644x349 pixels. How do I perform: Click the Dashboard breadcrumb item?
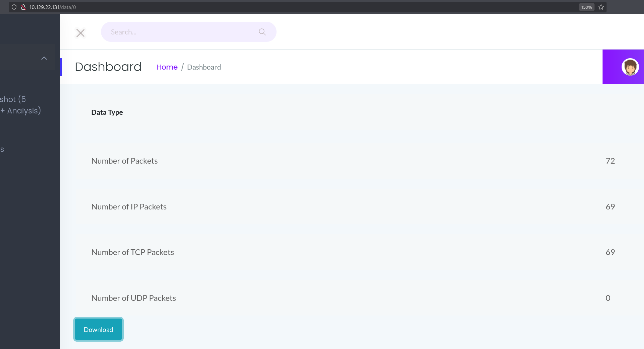click(204, 67)
